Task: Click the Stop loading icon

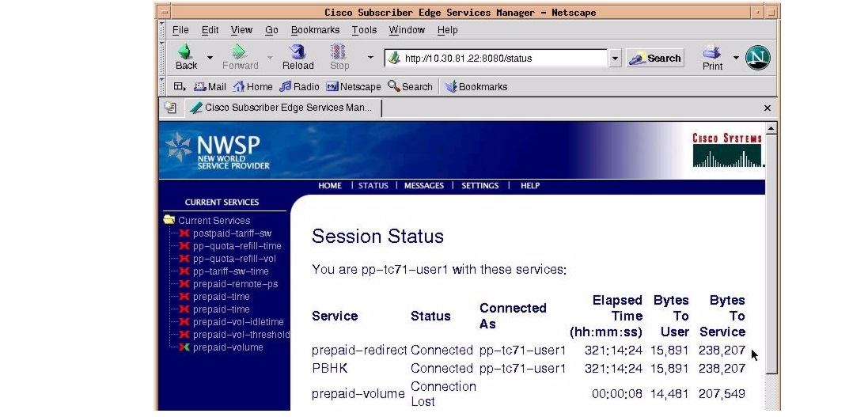Action: [338, 51]
